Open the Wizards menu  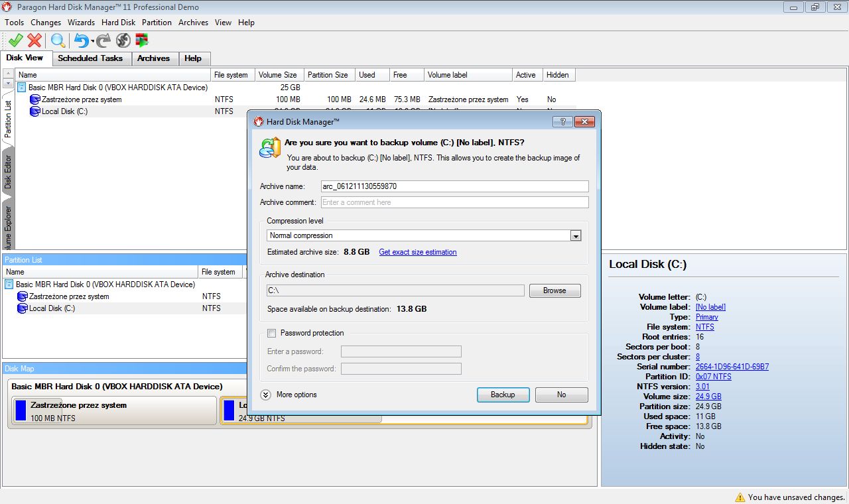(x=81, y=23)
